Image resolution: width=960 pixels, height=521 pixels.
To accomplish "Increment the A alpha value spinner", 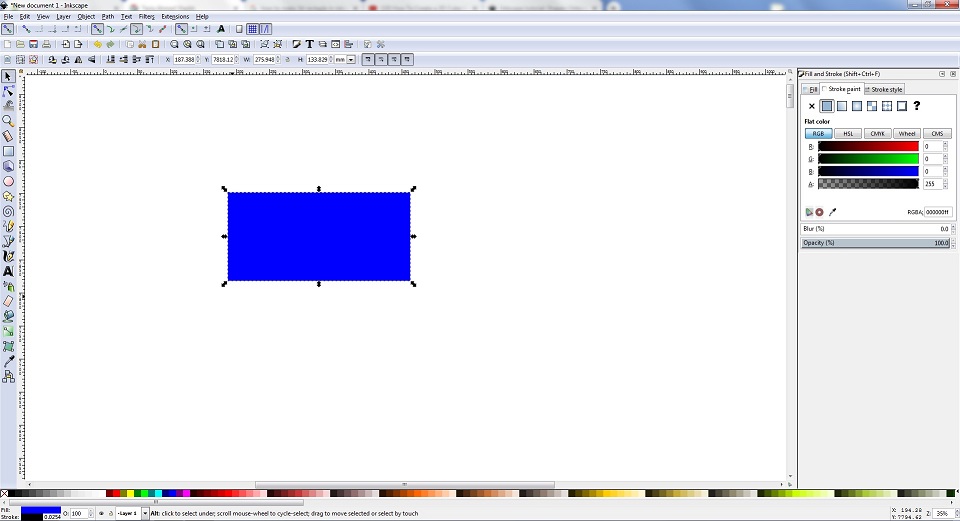I will (945, 181).
